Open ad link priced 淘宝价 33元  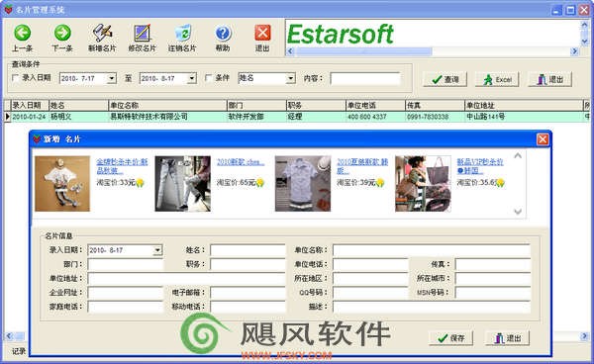pos(122,166)
